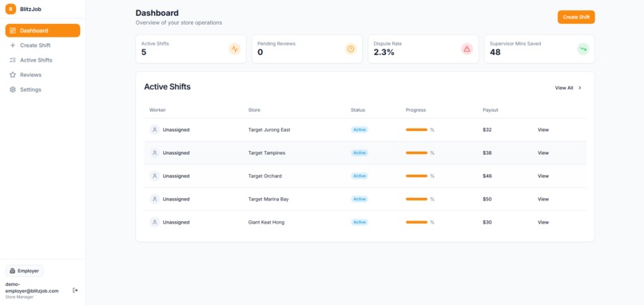The image size is (644, 305).
Task: Click the worker avatar in Target Jurong East row
Action: (154, 129)
